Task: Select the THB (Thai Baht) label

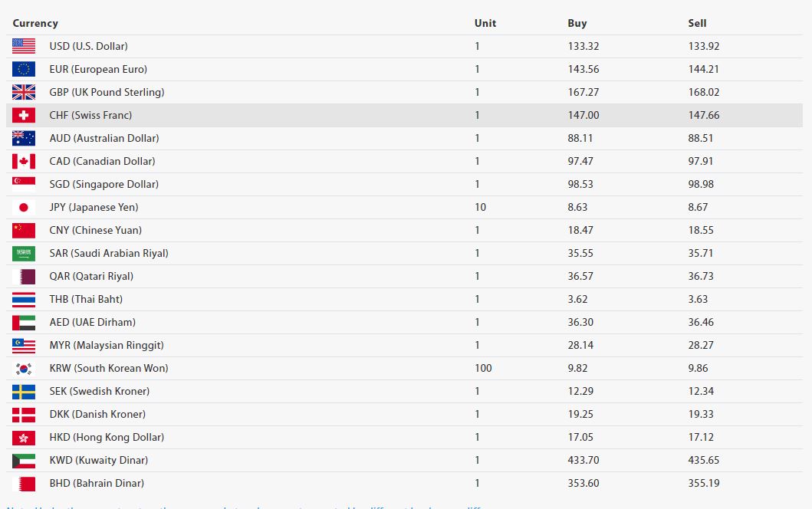Action: [86, 299]
